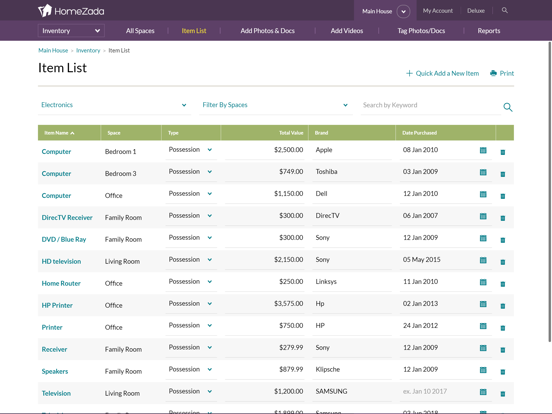Viewport: 552px width, 414px height.
Task: Go to the All Spaces tab
Action: coord(140,31)
